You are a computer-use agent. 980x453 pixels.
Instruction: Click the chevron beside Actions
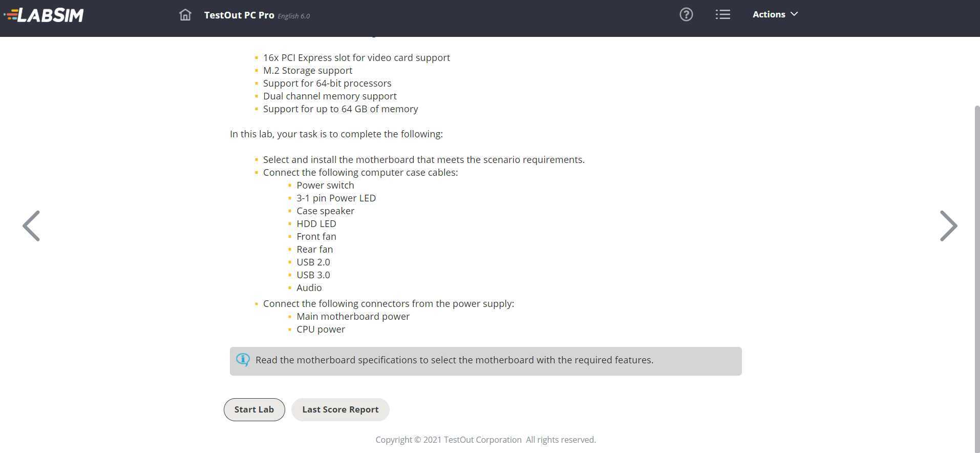794,14
